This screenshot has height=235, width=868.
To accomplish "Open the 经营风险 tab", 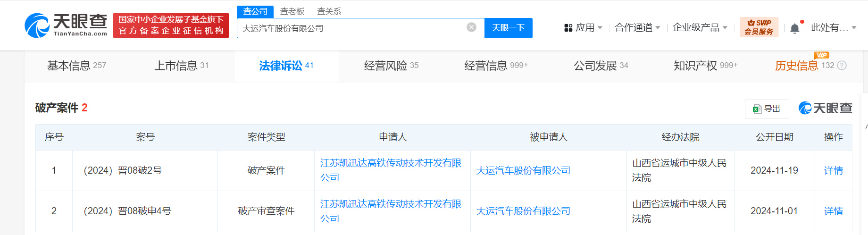I will (x=391, y=66).
